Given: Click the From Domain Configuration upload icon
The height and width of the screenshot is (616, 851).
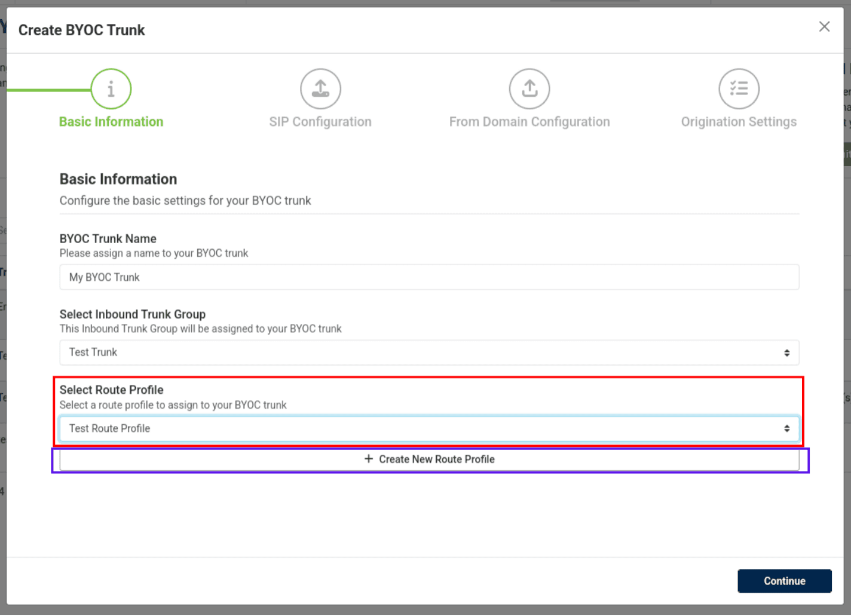Looking at the screenshot, I should [x=529, y=89].
